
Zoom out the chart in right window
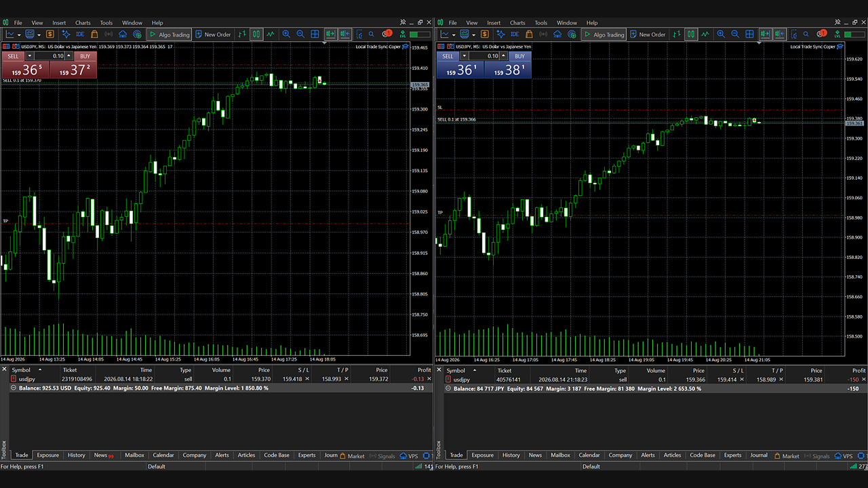[735, 34]
